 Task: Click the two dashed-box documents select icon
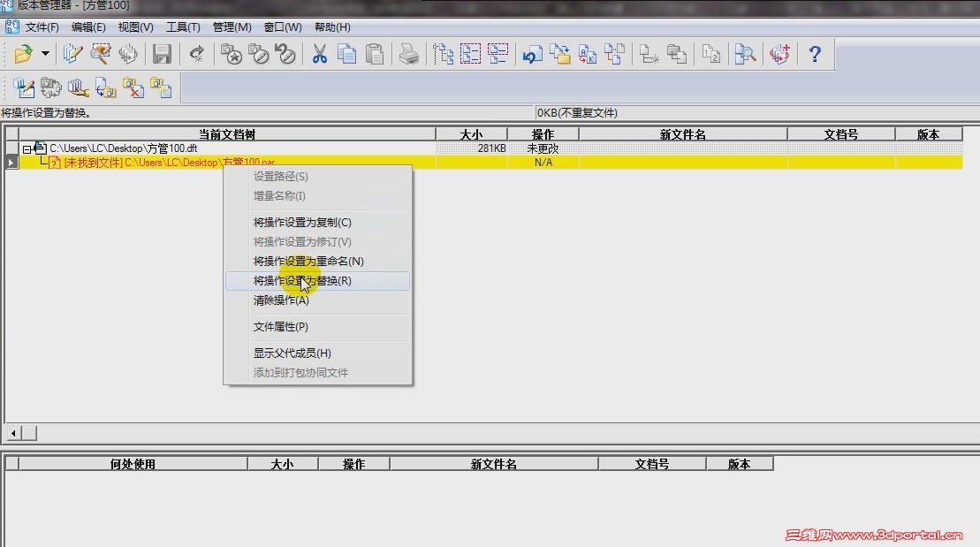point(471,54)
